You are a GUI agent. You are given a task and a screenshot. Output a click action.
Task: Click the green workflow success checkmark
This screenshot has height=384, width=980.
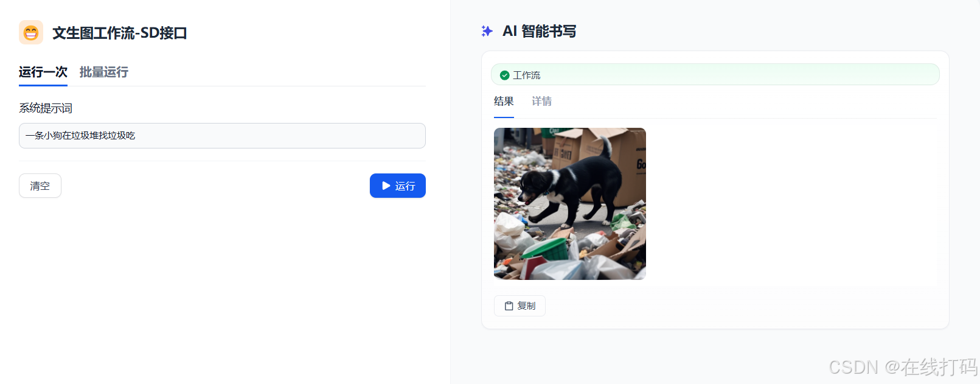pos(504,75)
